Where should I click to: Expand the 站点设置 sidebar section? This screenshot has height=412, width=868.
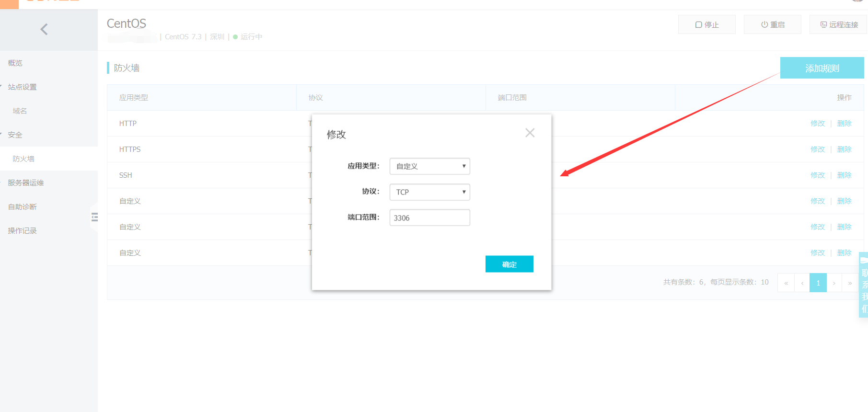point(22,87)
